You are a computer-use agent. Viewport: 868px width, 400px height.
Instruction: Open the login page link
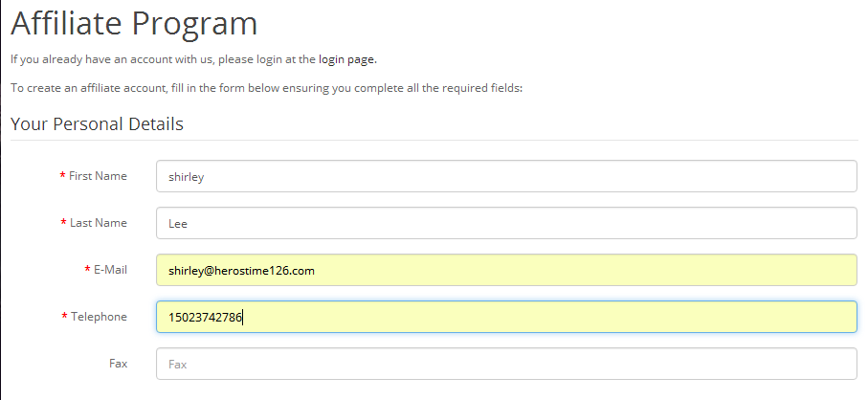pos(346,59)
